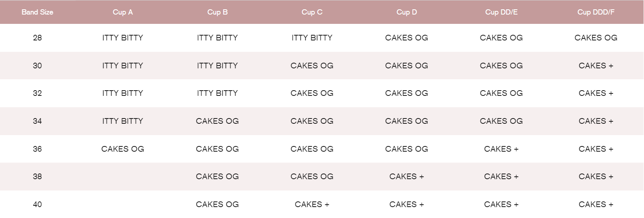Select CAKES + in 40 Cup C
This screenshot has width=644, height=218.
pyautogui.click(x=312, y=204)
